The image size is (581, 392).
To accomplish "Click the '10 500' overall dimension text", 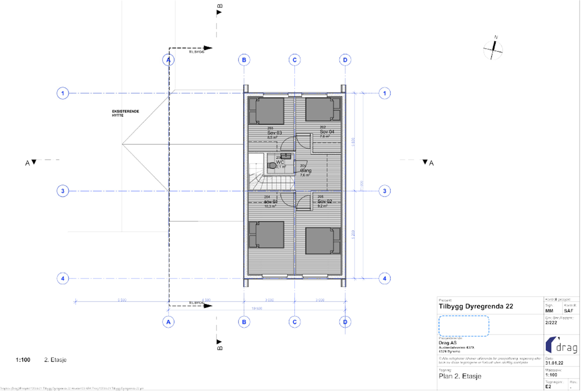I will pos(257,309).
